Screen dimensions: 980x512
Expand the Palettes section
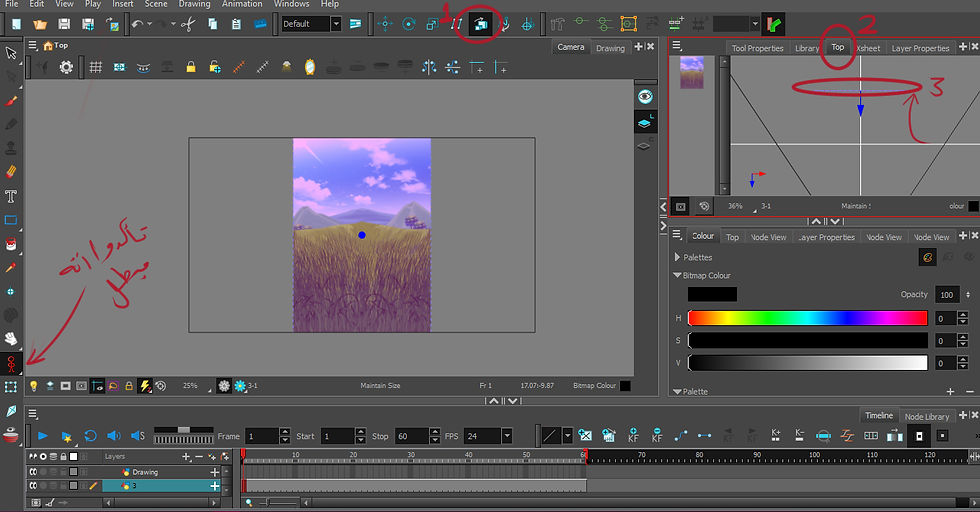pyautogui.click(x=677, y=257)
